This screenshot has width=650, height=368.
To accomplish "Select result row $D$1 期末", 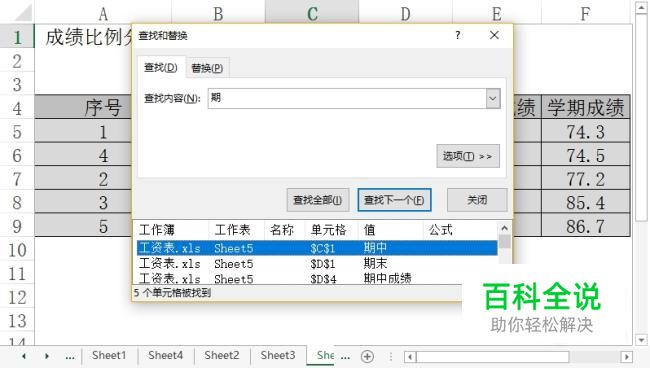I will click(317, 264).
